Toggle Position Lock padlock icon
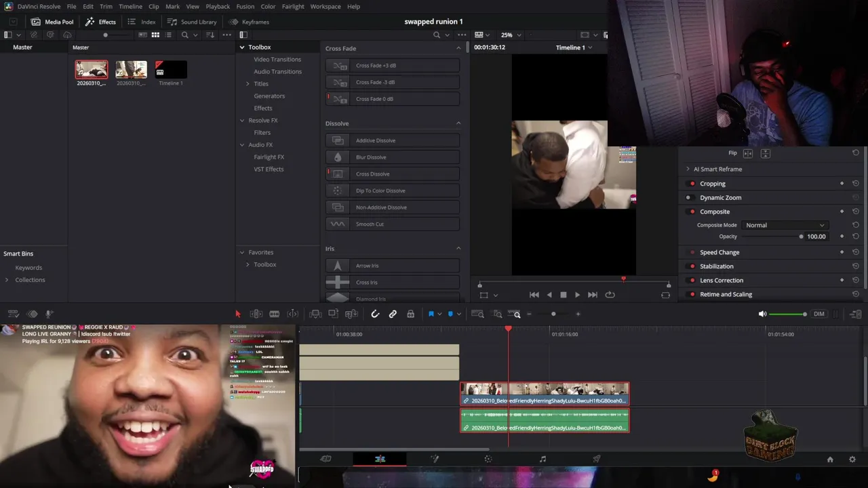Image resolution: width=868 pixels, height=488 pixels. [x=410, y=314]
